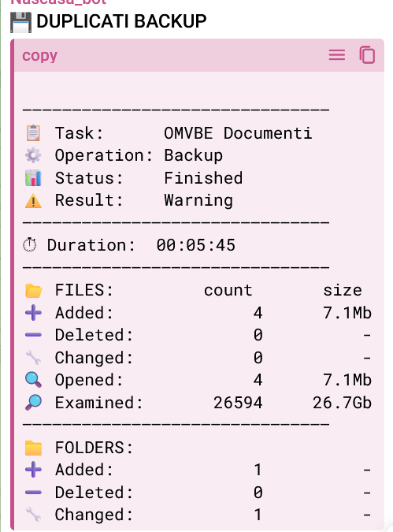Image resolution: width=393 pixels, height=532 pixels.
Task: Click the magnifier icon beside Examined
Action: [x=33, y=403]
